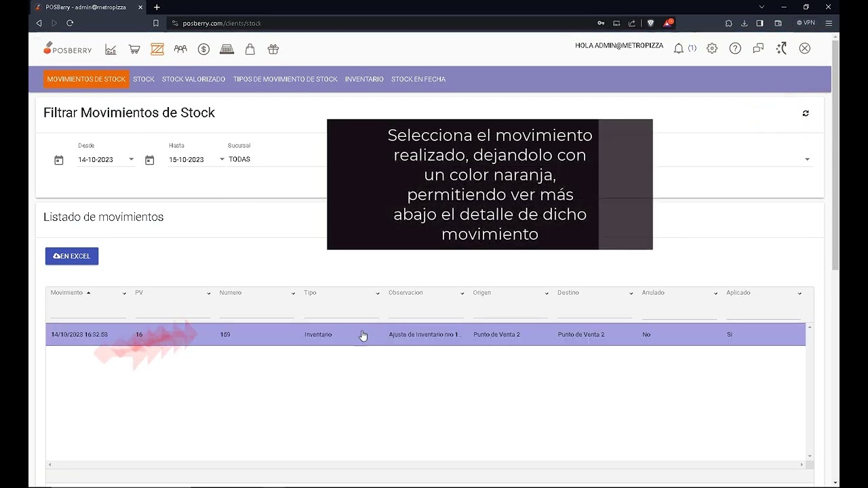Open the shopping bag icon

coord(250,49)
